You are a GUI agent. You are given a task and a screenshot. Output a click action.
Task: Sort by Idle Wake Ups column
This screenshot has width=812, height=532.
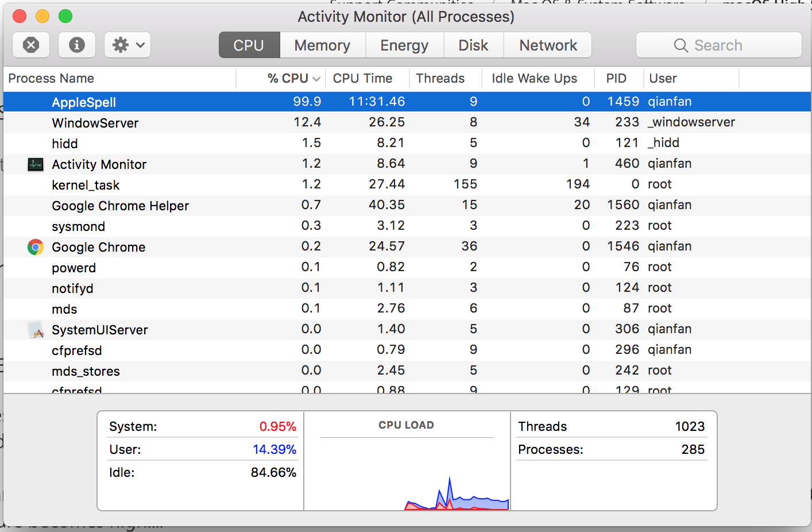[538, 78]
